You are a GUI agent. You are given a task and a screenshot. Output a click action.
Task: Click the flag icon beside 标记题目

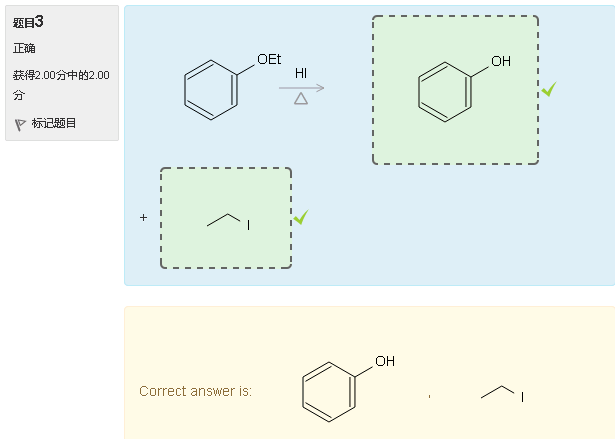coord(20,125)
